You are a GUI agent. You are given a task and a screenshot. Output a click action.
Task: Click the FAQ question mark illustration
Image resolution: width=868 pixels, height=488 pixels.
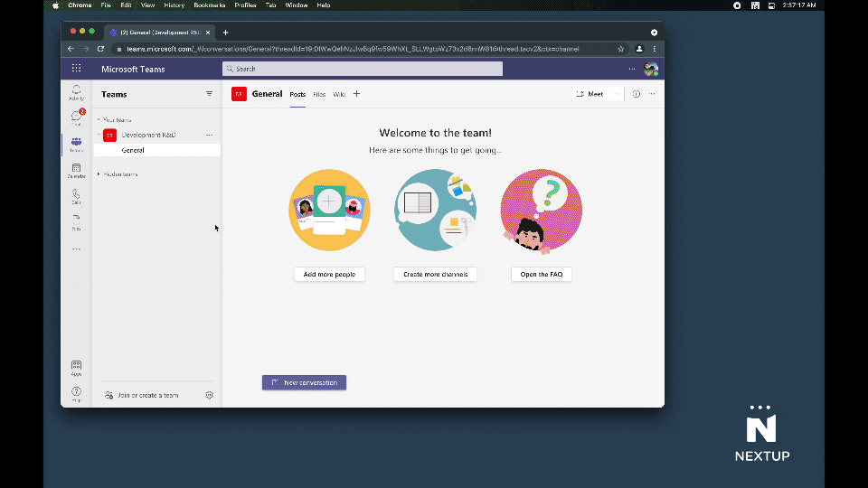(x=542, y=211)
